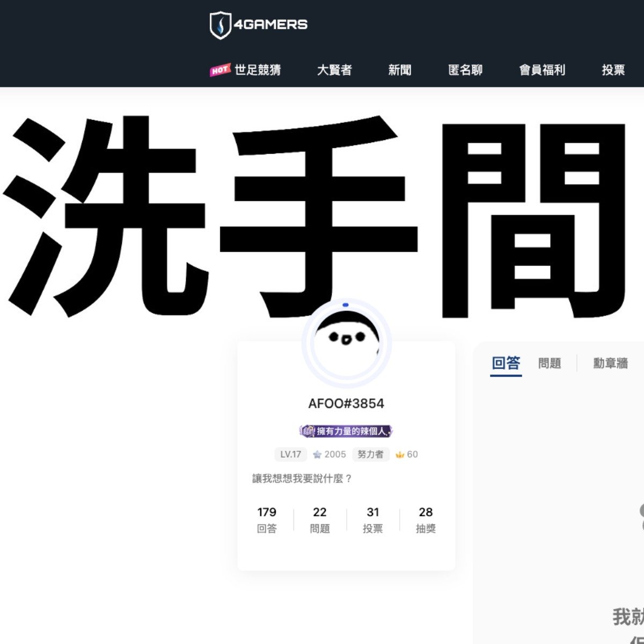Viewport: 644px width, 644px height.
Task: Open the 新聞 section in navigation
Action: point(400,70)
